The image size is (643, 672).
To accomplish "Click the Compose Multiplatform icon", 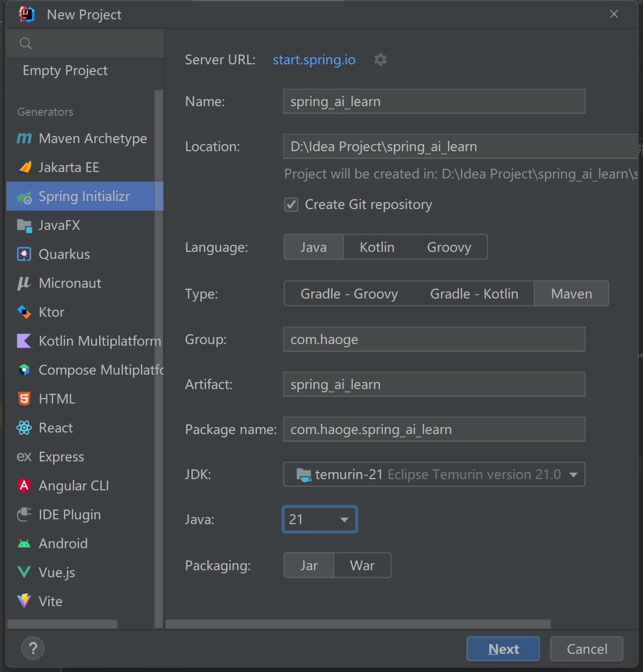I will point(24,370).
